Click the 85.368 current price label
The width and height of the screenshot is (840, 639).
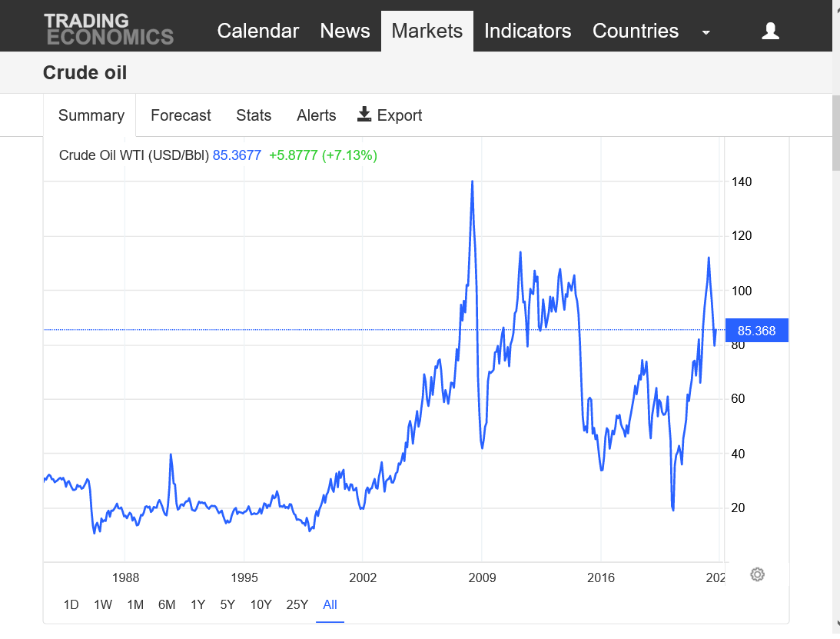pos(756,331)
